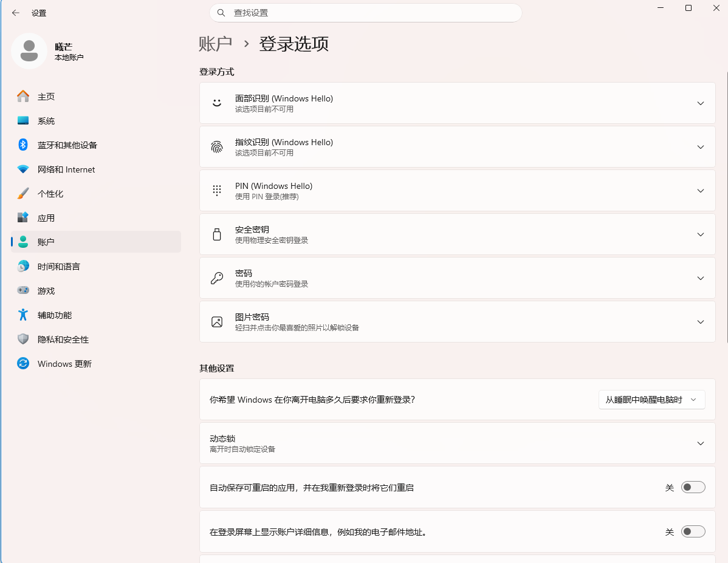Open 主页 in the sidebar
The height and width of the screenshot is (563, 728).
coord(96,96)
